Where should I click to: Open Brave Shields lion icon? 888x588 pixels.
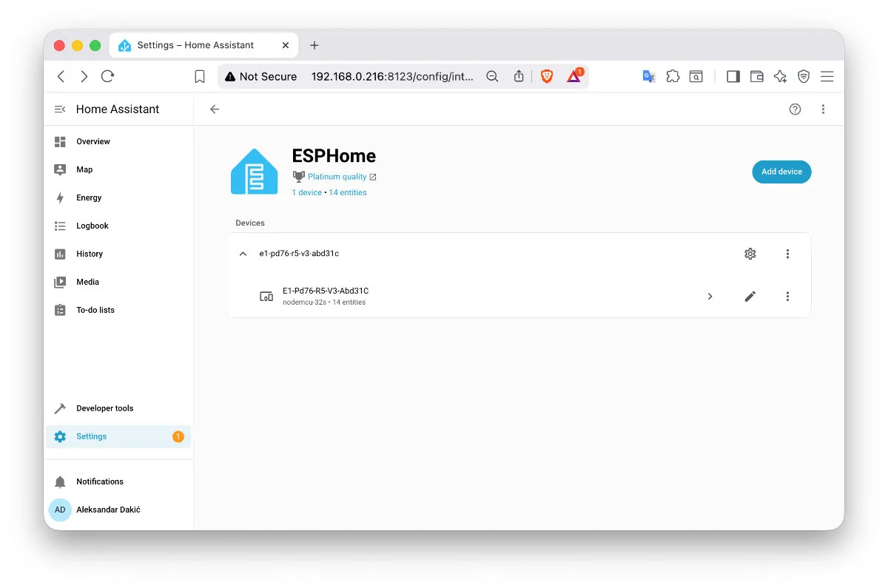pos(547,76)
